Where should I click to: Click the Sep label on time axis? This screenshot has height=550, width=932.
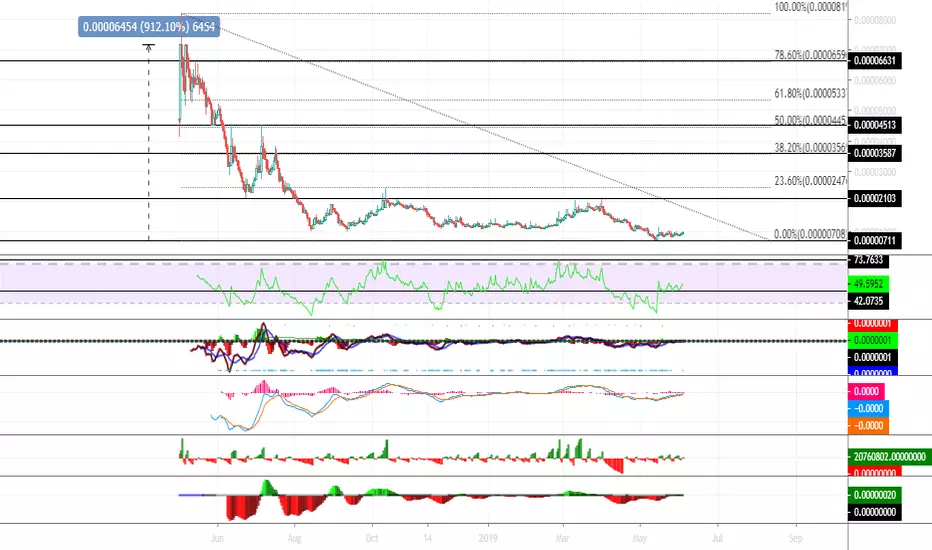(x=795, y=538)
